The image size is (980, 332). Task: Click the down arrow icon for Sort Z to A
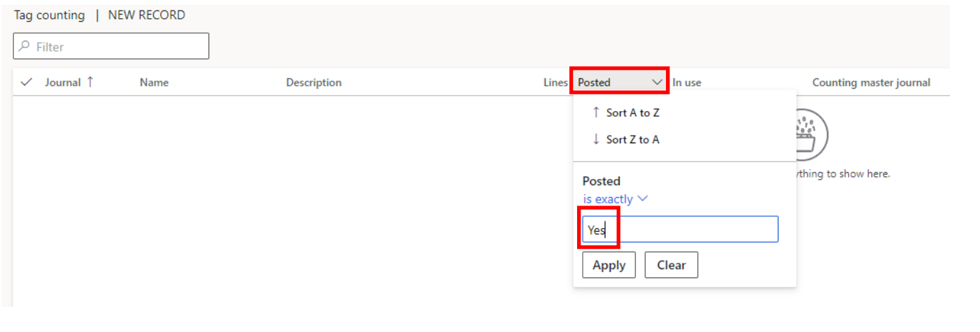(x=596, y=140)
